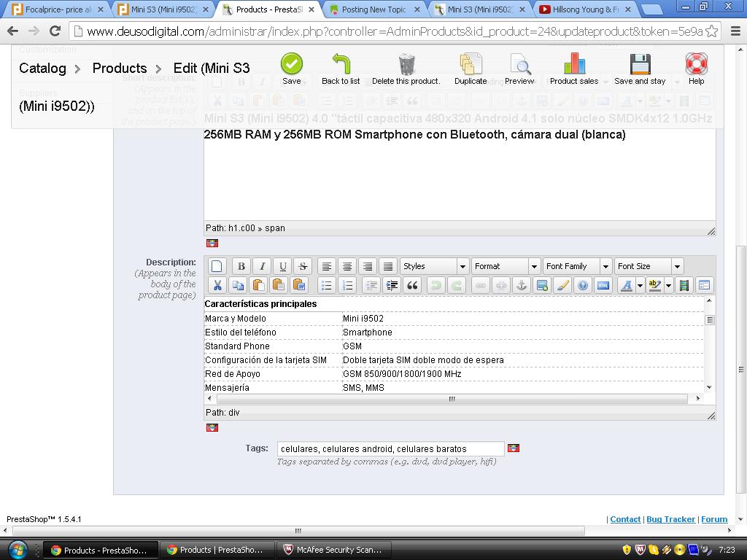Click the Products breadcrumb

120,68
